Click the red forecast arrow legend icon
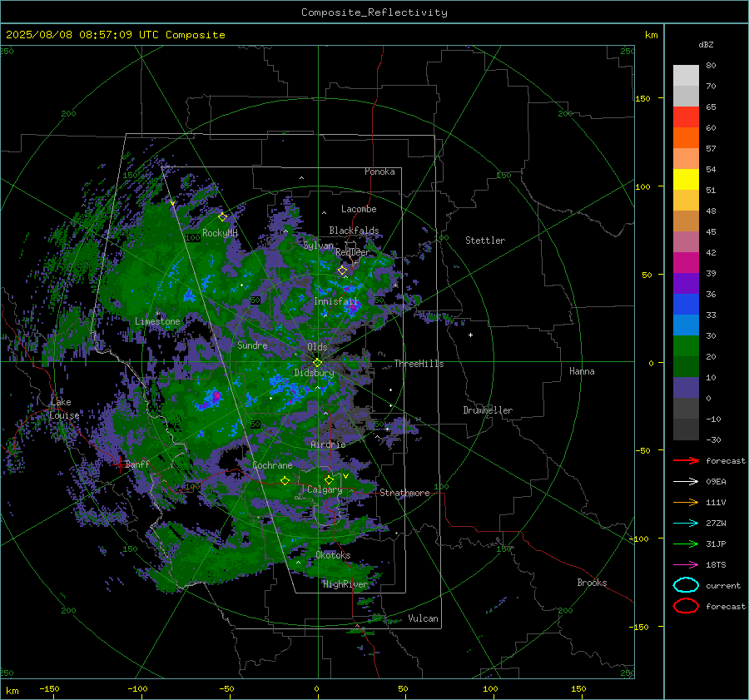 686,460
